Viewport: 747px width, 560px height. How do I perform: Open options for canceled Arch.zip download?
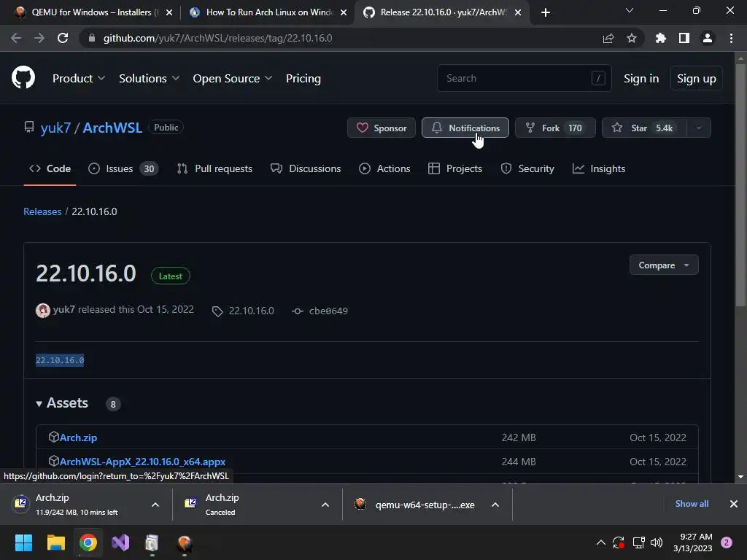(325, 505)
